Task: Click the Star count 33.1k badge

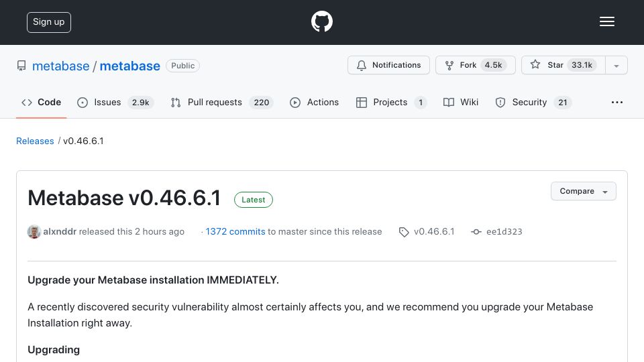Action: click(582, 65)
